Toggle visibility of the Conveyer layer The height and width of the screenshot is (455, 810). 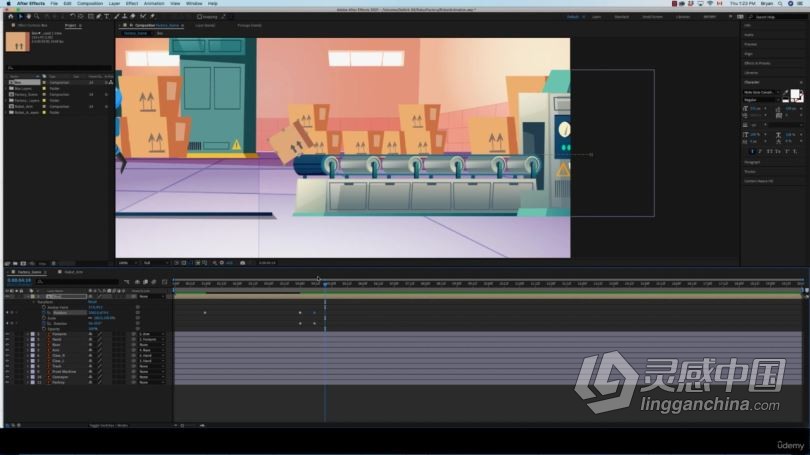point(7,377)
